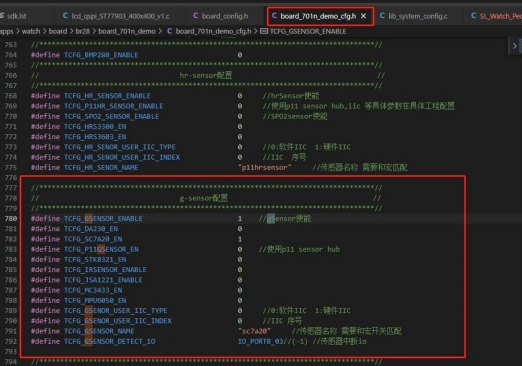This screenshot has width=522, height=366.
Task: Click the C icon on lcd_qspi tab
Action: [x=65, y=16]
